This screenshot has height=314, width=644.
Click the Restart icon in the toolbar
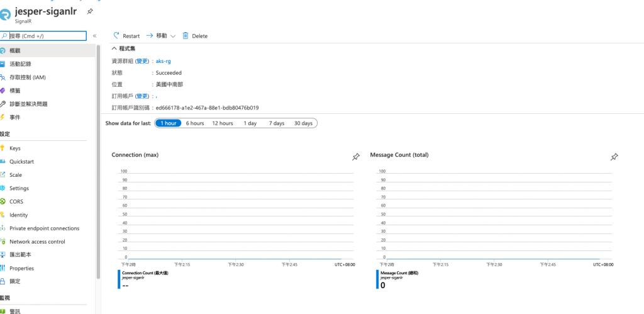pos(116,36)
